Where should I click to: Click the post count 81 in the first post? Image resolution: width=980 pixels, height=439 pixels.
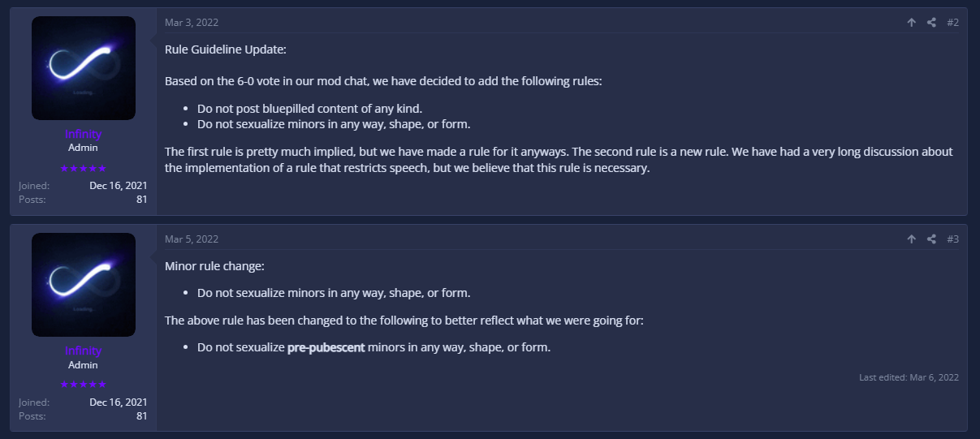click(142, 200)
